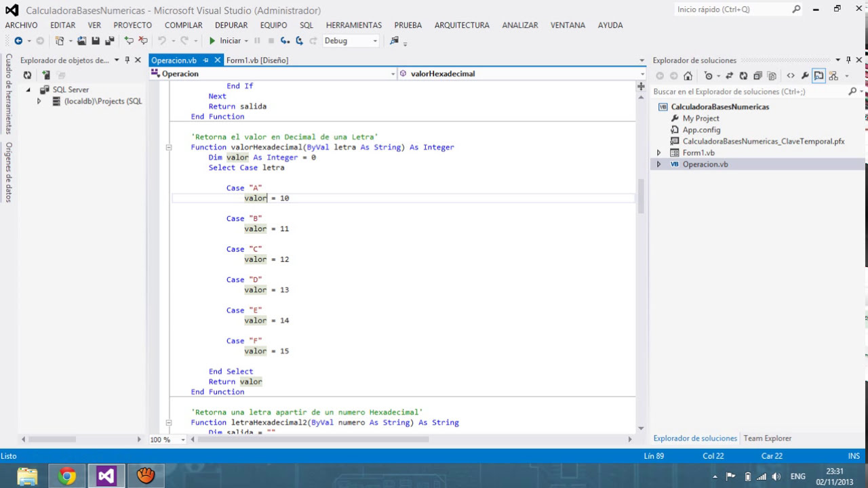Open Orígenes de datos side tab
This screenshot has width=868, height=488.
9,172
